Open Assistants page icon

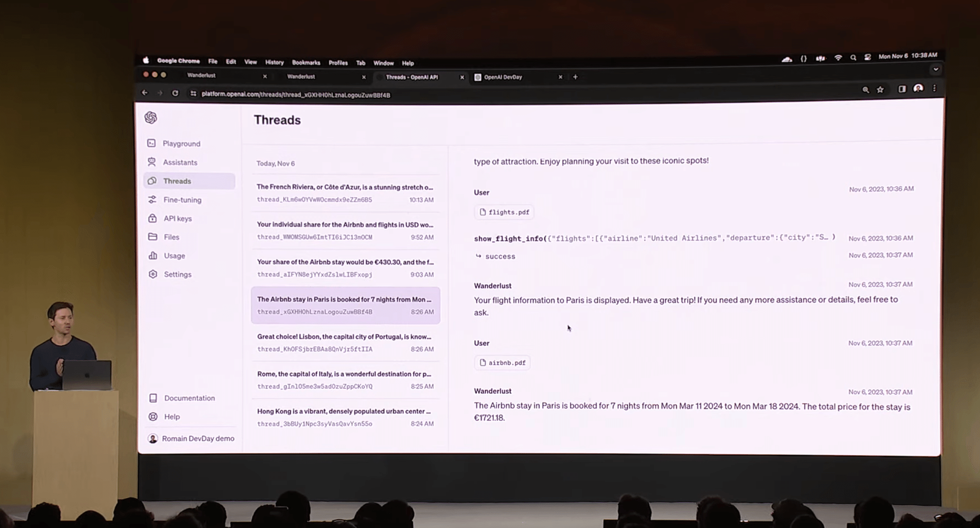(151, 162)
